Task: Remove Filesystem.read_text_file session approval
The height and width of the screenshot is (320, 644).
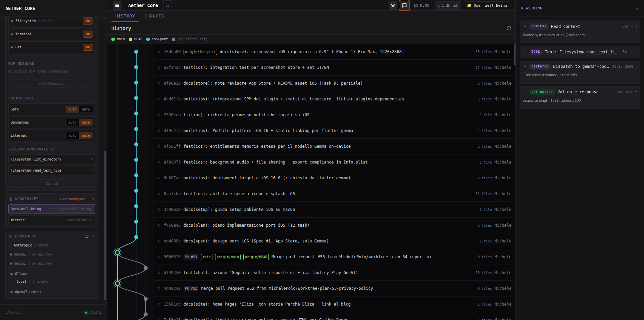Action: click(x=92, y=171)
